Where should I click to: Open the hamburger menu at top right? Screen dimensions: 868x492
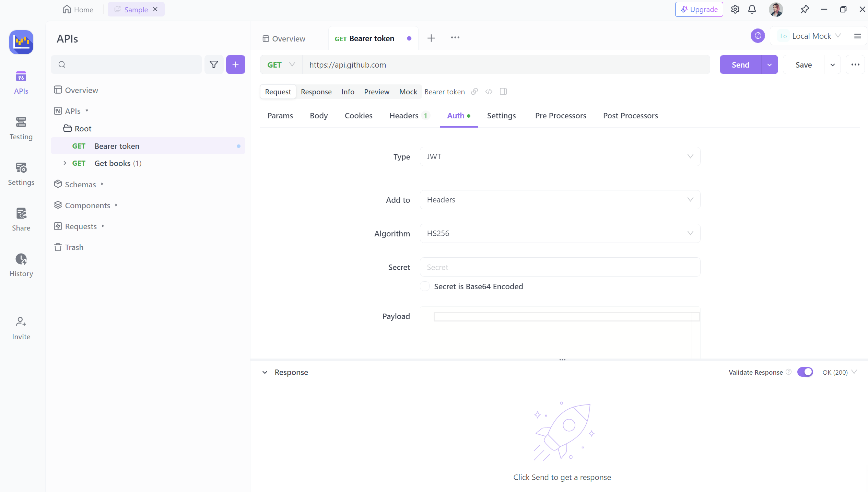(858, 36)
